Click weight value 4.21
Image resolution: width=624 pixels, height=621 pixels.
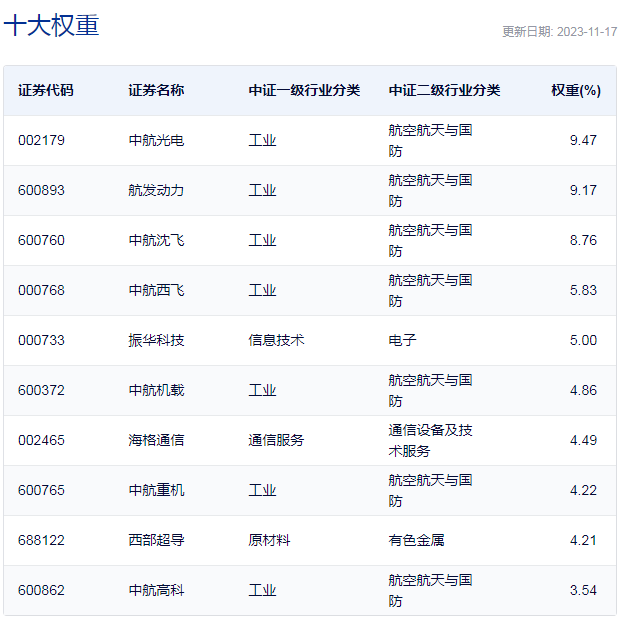(x=583, y=540)
